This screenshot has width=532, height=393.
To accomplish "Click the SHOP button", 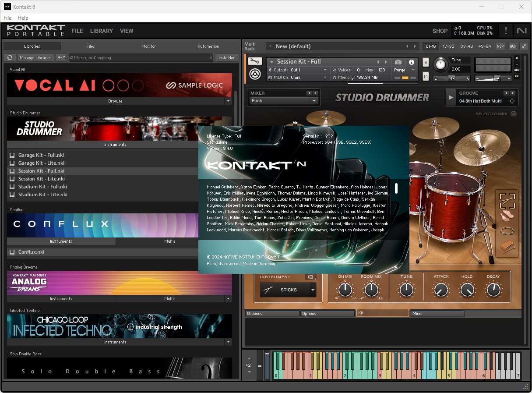I will [440, 31].
